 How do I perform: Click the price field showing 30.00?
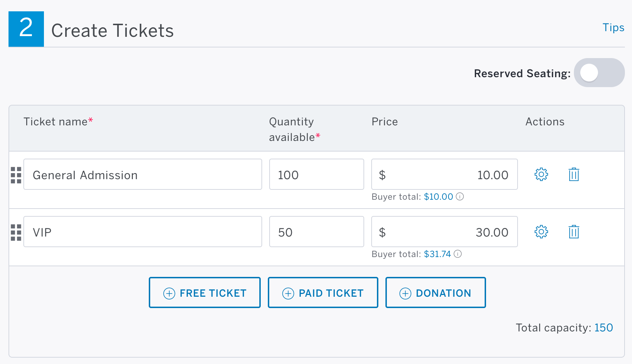[445, 232]
